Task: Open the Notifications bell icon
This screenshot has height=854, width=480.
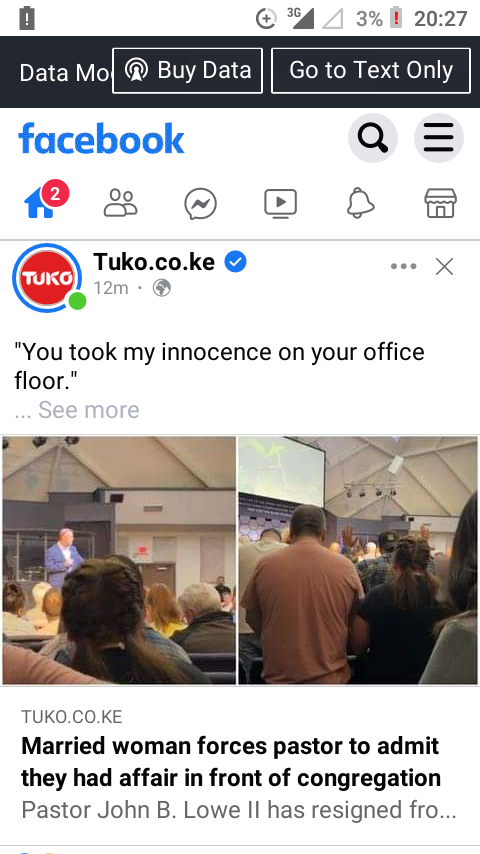Action: click(361, 204)
